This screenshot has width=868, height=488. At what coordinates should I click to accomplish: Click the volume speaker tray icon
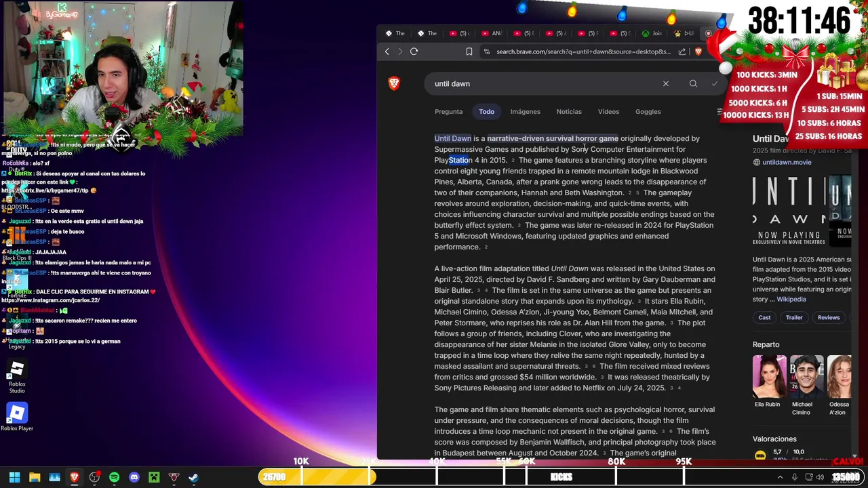click(x=821, y=477)
